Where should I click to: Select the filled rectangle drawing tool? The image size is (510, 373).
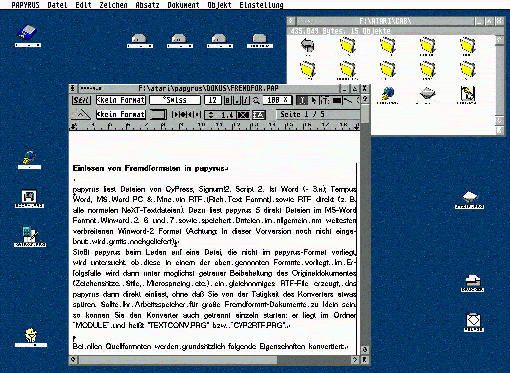point(337,100)
